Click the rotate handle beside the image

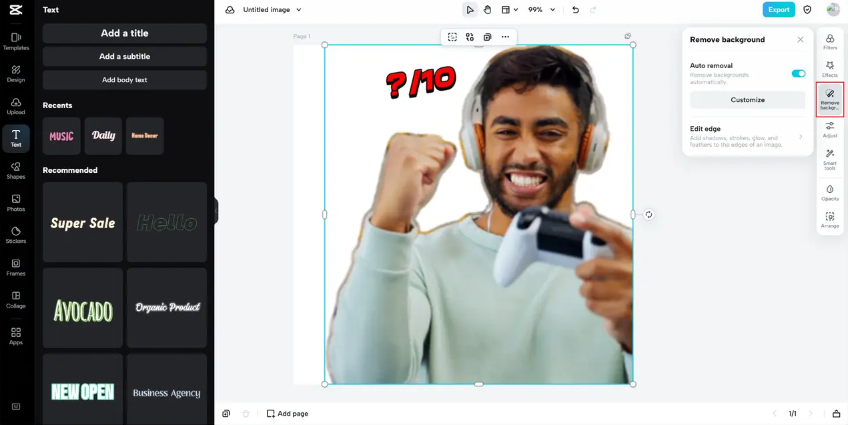pyautogui.click(x=649, y=215)
